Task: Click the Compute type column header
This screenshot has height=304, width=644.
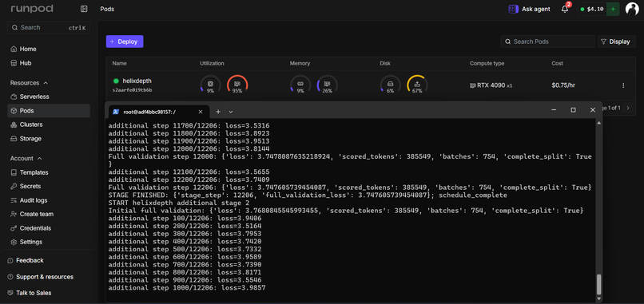Action: [x=487, y=64]
